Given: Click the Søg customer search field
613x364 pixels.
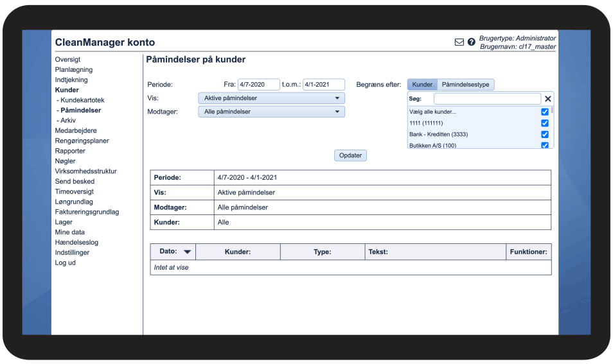Looking at the screenshot, I should (488, 99).
